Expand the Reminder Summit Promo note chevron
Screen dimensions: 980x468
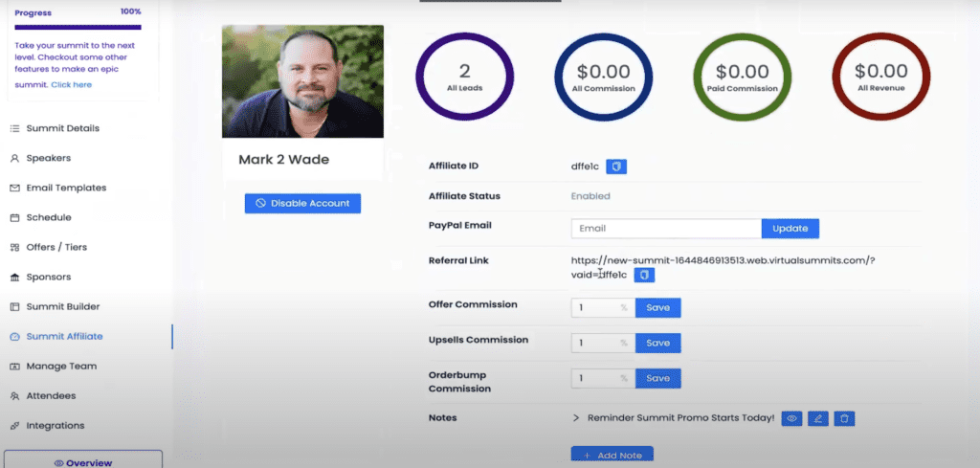pyautogui.click(x=576, y=418)
